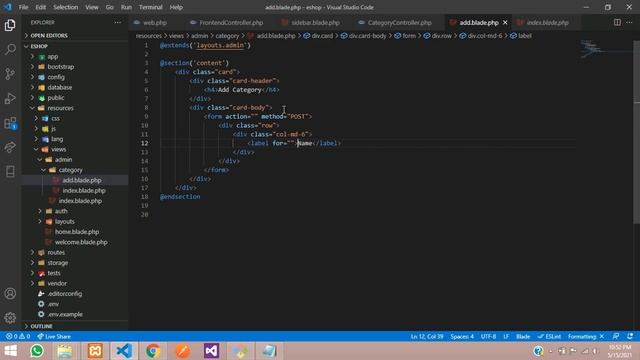Expand the config folder
The width and height of the screenshot is (640, 360).
[x=56, y=77]
